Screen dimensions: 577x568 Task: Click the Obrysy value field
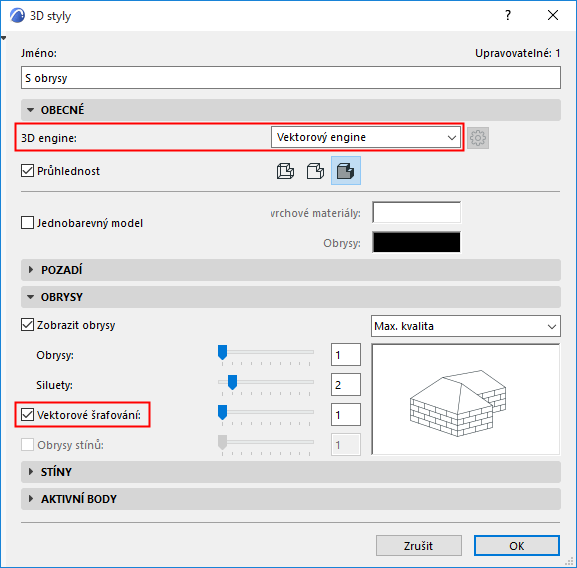point(346,355)
